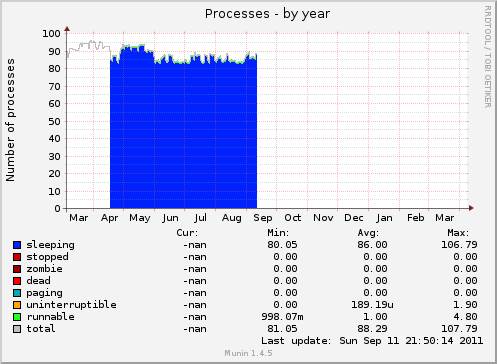Click the '10' y-axis tick label
This screenshot has height=364, width=497.
[54, 191]
